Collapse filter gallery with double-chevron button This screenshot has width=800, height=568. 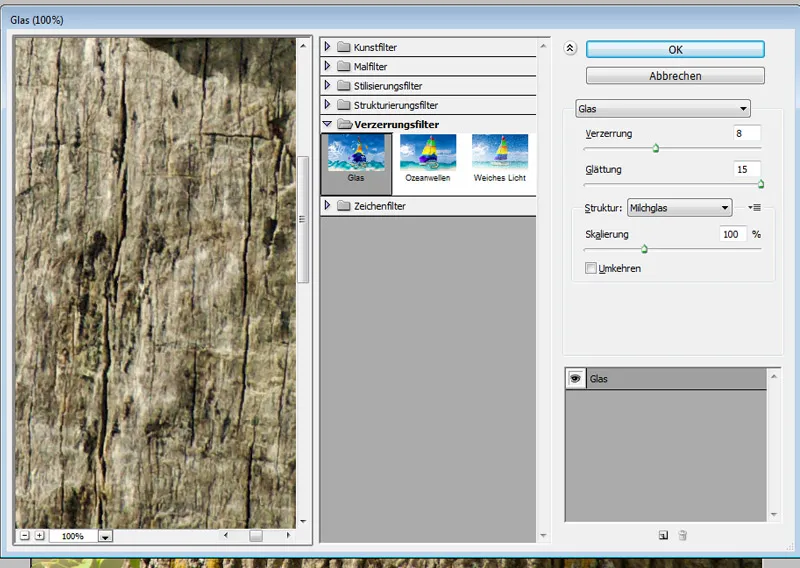point(570,48)
